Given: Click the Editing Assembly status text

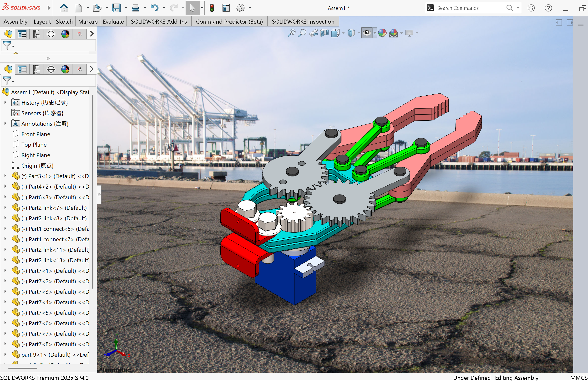Looking at the screenshot, I should pyautogui.click(x=517, y=377).
